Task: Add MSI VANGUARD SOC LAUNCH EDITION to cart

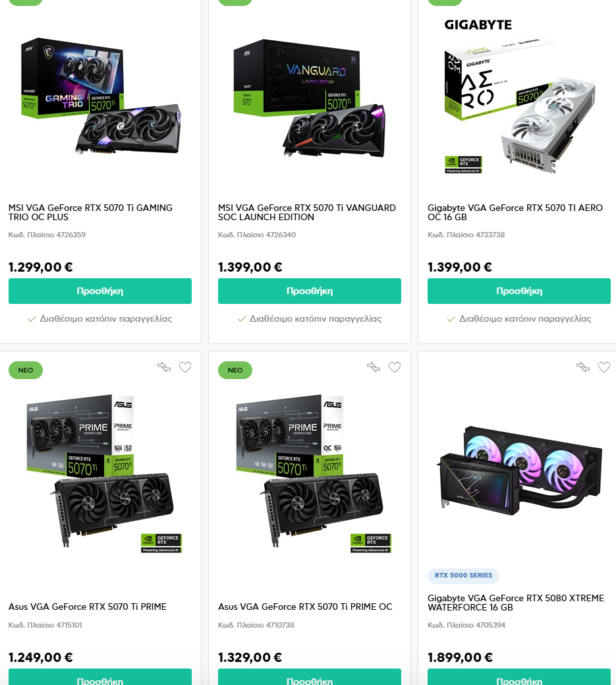Action: pos(310,291)
